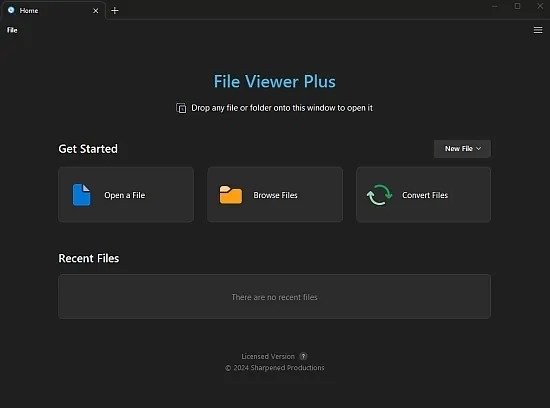Click the File Viewer Plus tab logo icon

tap(11, 10)
